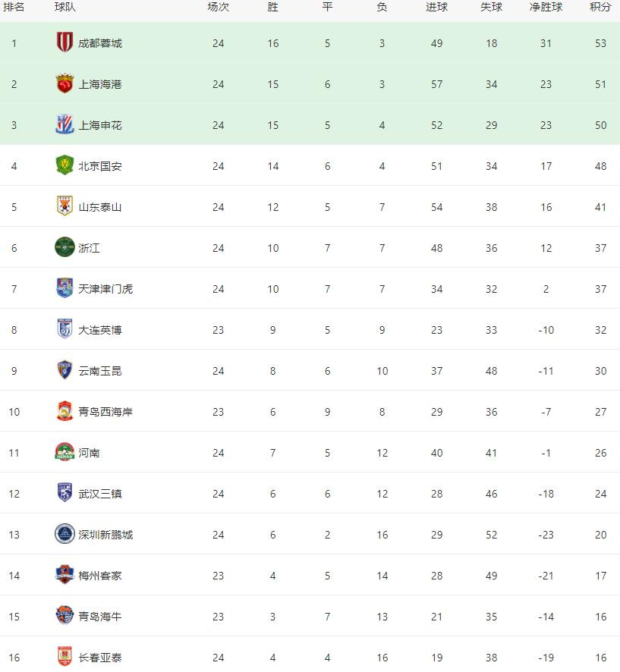Select the 排名 column header
The image size is (620, 672).
point(14,7)
